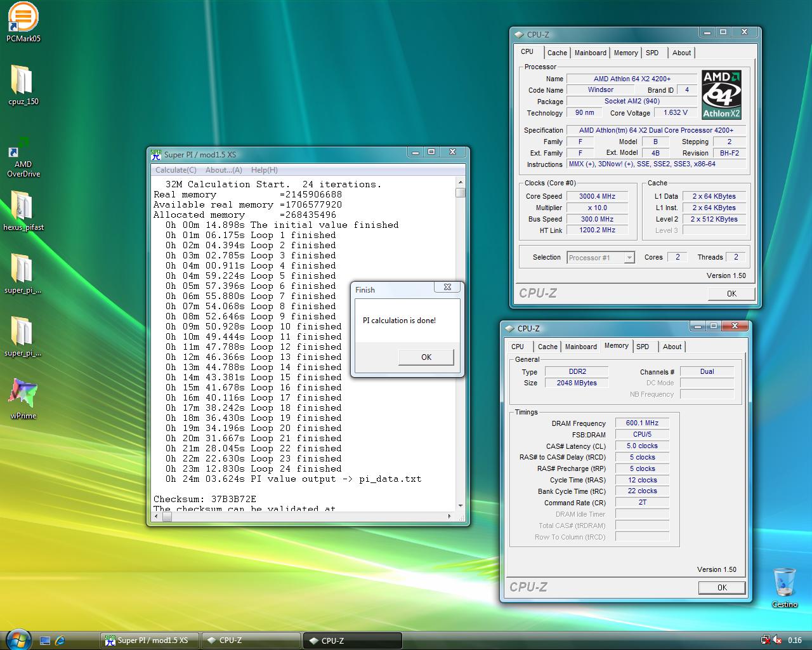Select the About tab in upper CPU-Z window
The image size is (812, 650).
pyautogui.click(x=682, y=53)
